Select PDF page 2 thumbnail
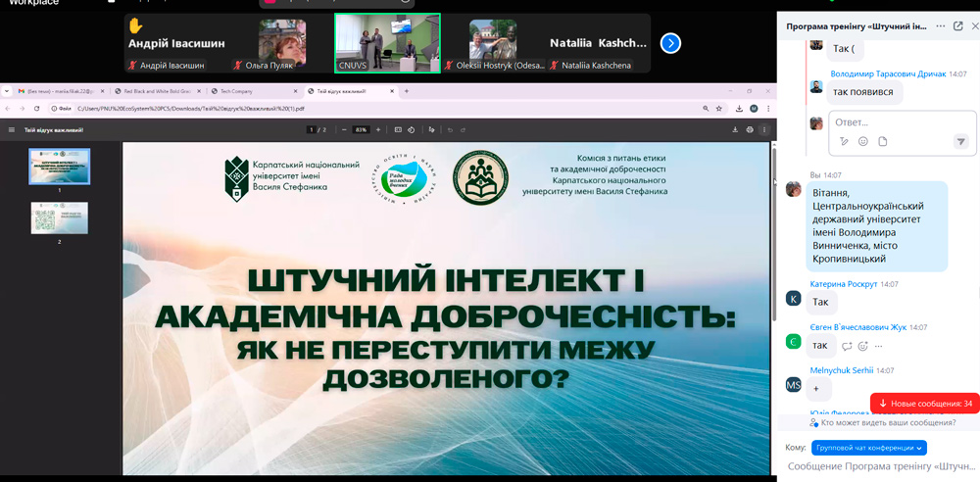980x482 pixels. click(x=60, y=217)
